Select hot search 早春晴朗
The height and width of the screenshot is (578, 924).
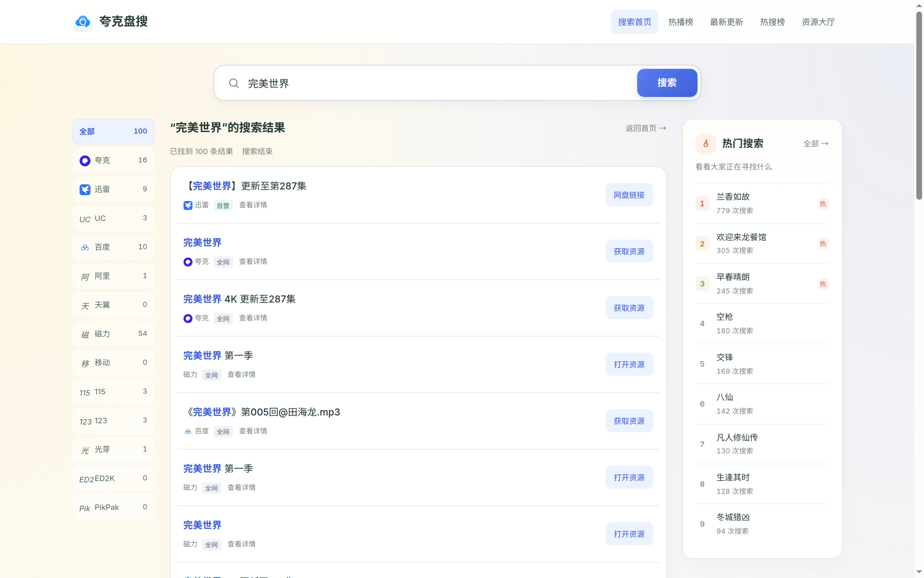tap(762, 284)
